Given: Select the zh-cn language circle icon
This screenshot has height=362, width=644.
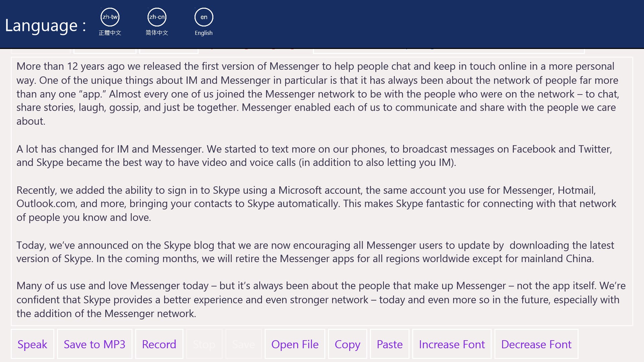Looking at the screenshot, I should pyautogui.click(x=157, y=17).
